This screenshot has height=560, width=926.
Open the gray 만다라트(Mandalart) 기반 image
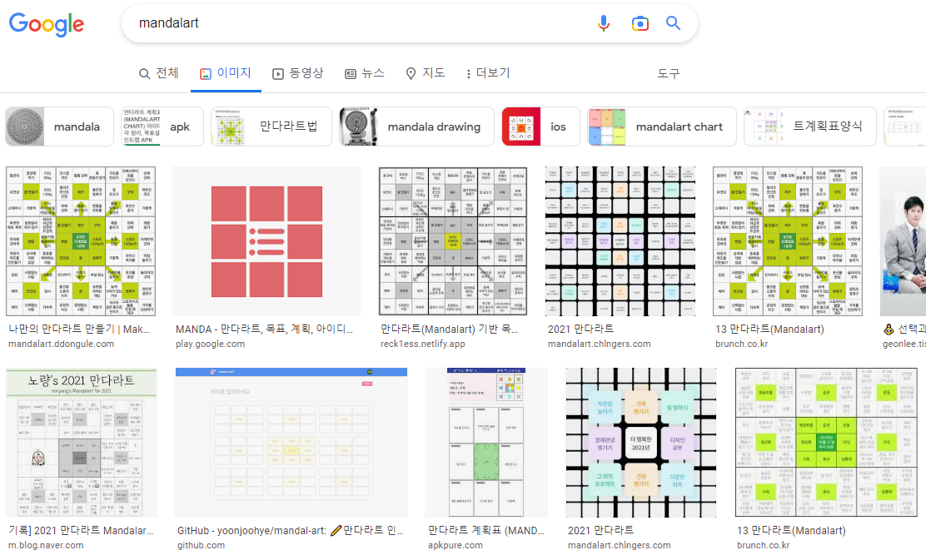point(453,240)
